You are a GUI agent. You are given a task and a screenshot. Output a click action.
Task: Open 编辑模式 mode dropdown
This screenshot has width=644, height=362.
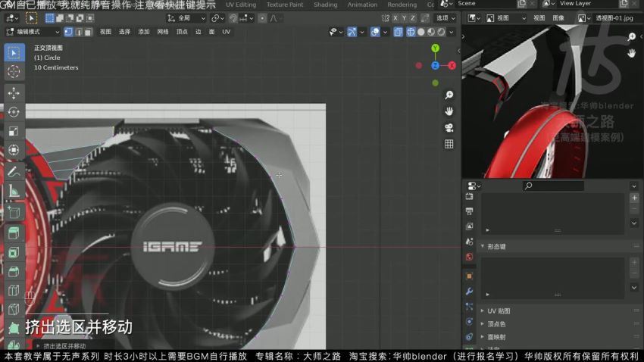coord(33,32)
